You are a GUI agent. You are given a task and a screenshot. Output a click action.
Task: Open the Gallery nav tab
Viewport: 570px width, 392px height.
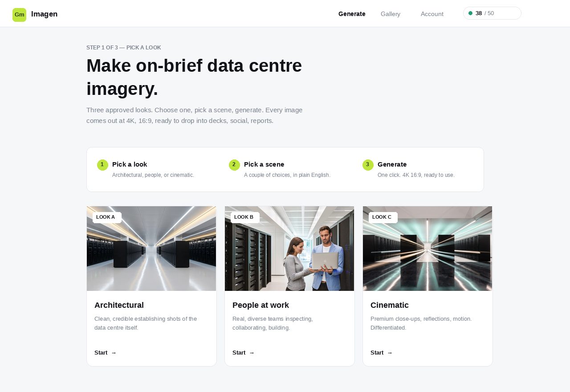pyautogui.click(x=391, y=14)
